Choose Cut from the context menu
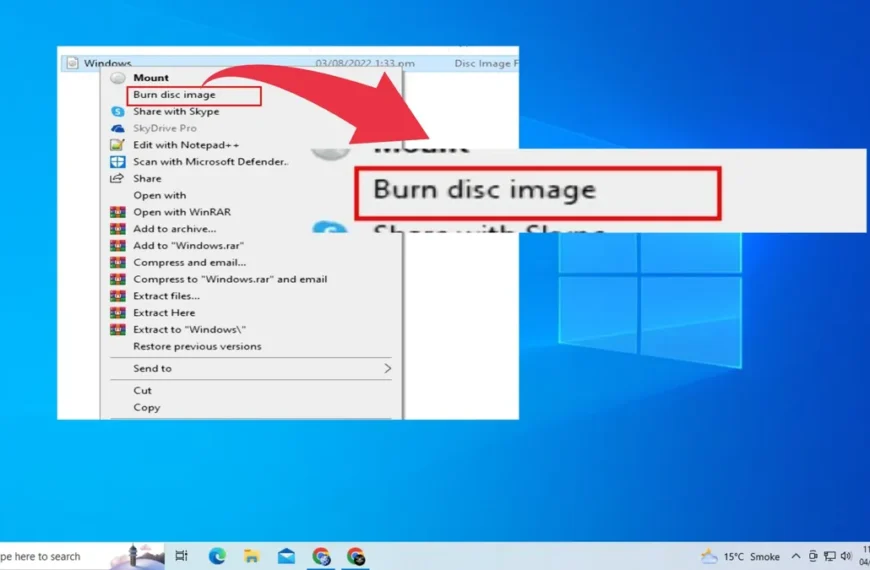870x570 pixels. [142, 391]
